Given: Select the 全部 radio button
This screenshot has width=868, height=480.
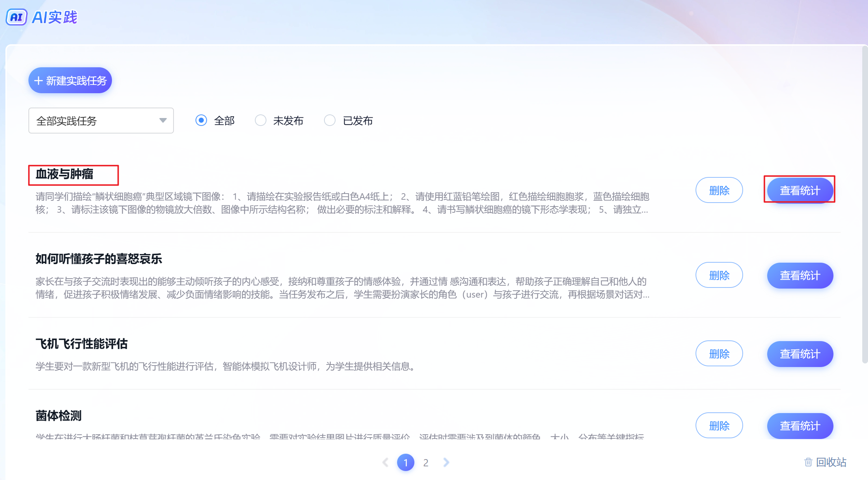Looking at the screenshot, I should point(201,121).
